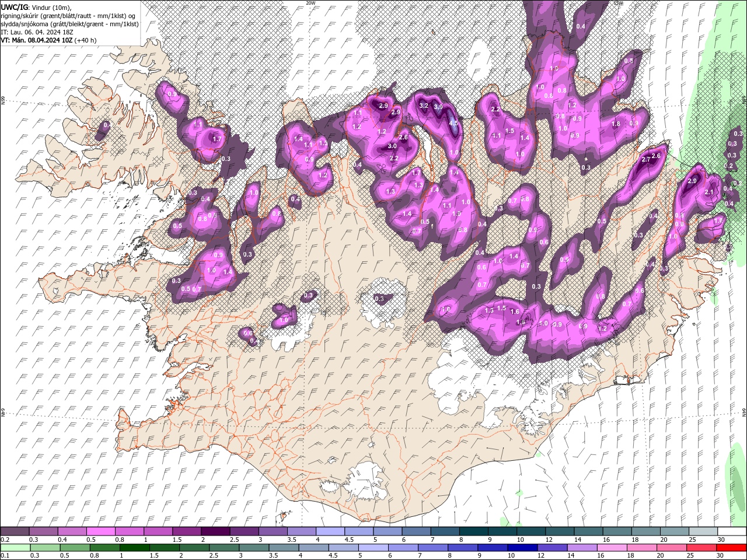Click the lavender 4 swatch in upper legend row
This screenshot has height=560, width=747.
(x=330, y=531)
